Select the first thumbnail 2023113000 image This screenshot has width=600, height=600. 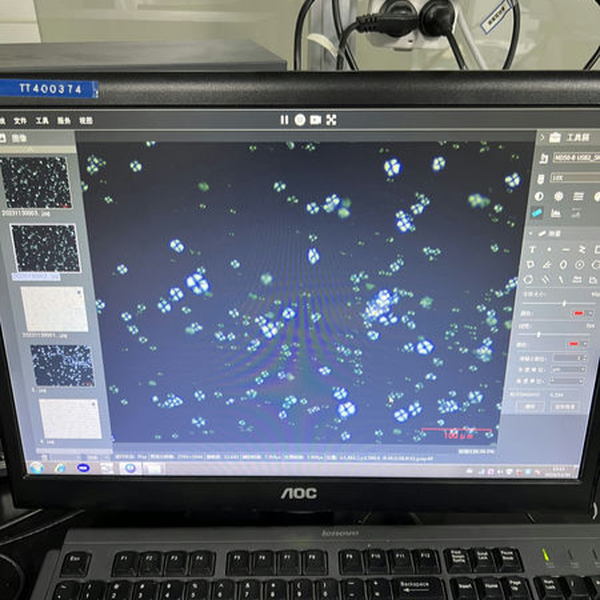36,181
